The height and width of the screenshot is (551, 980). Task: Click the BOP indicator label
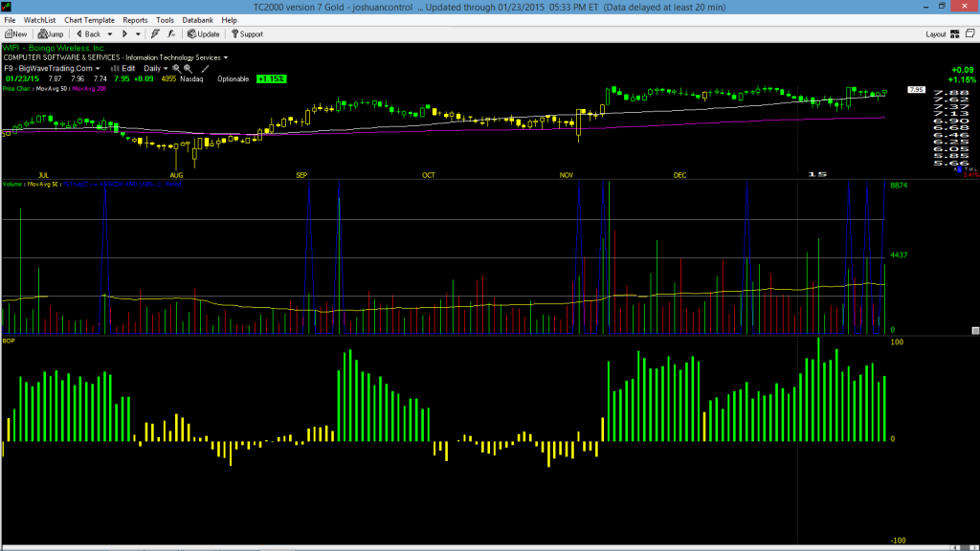(9, 342)
